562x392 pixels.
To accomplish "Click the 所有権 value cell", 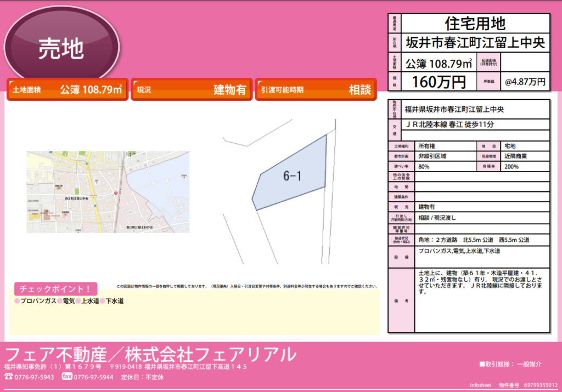I will click(x=446, y=146).
